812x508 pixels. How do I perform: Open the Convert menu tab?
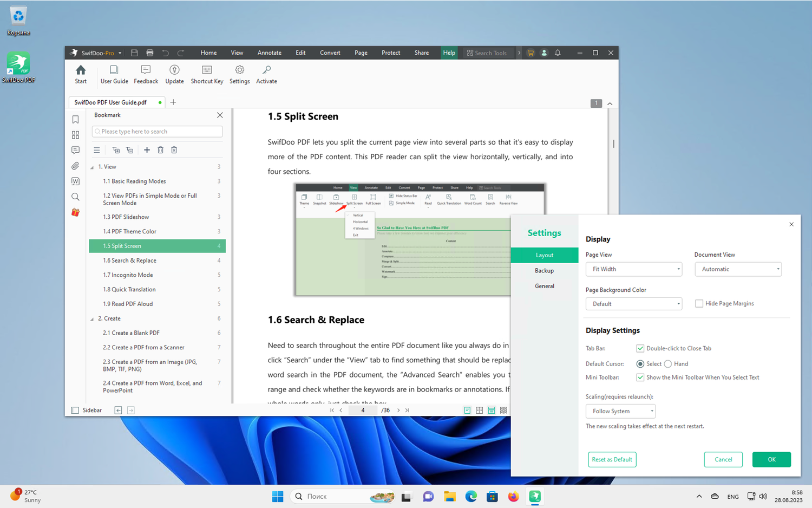330,53
